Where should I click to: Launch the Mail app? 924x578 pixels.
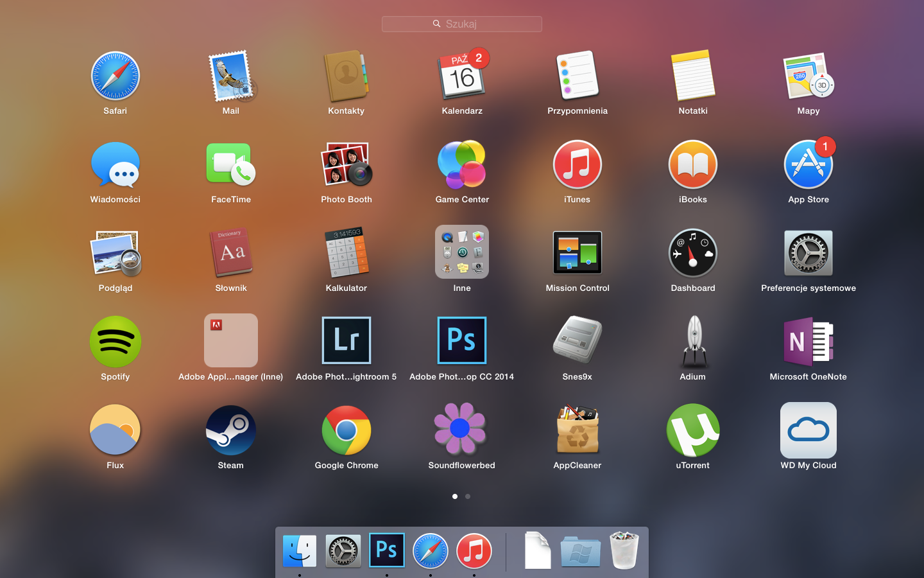pyautogui.click(x=231, y=76)
